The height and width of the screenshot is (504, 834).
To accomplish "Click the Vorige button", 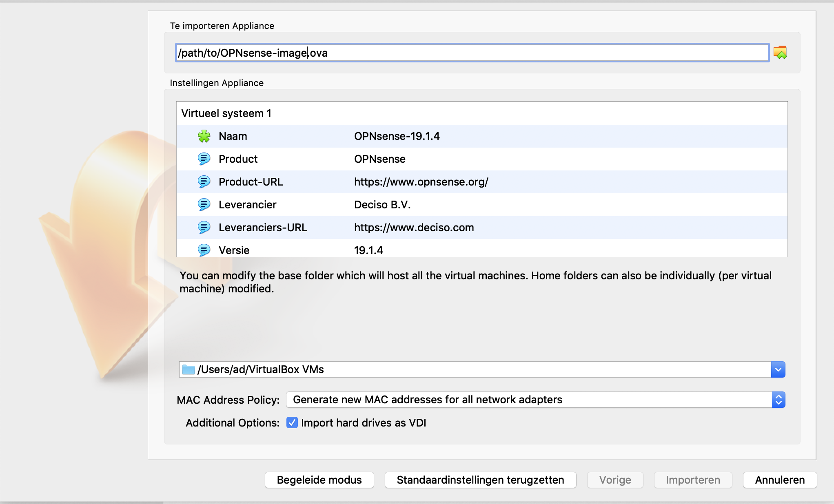I will (615, 480).
